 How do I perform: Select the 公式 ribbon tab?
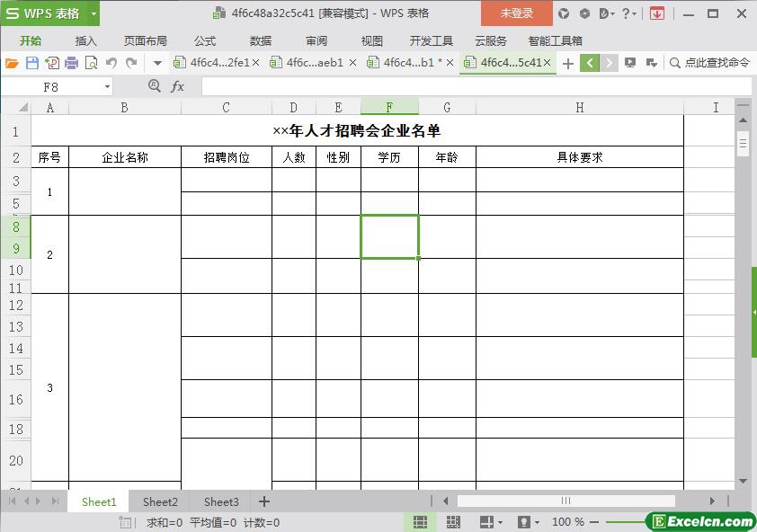point(205,41)
